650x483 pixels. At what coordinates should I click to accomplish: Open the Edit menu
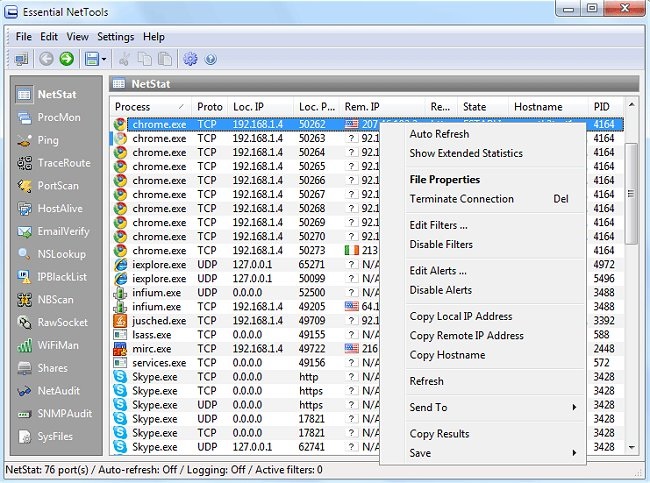coord(49,37)
